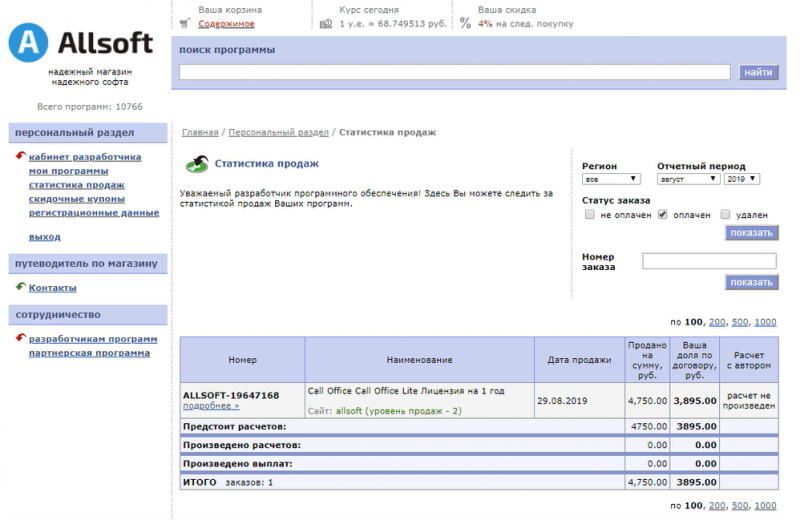
Task: Click the Allsoft logo
Action: tap(80, 42)
